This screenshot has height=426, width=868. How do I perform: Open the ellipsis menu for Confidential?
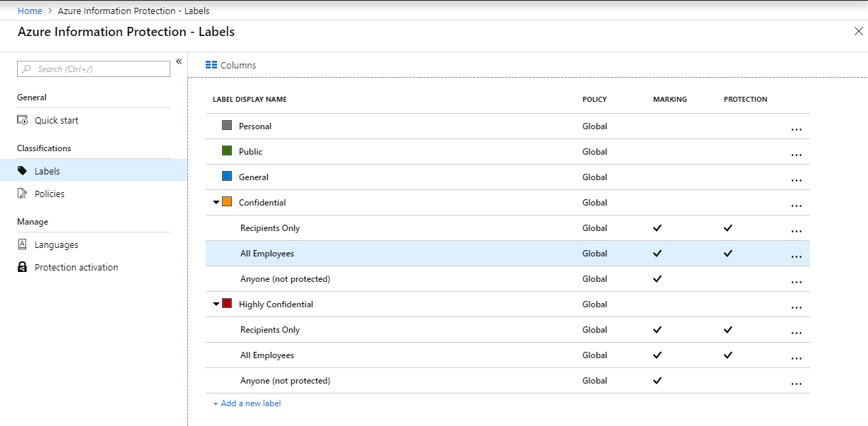pos(797,206)
